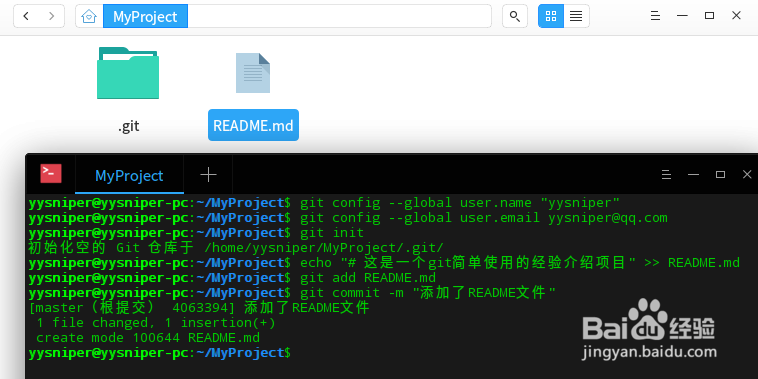The image size is (758, 379).
Task: Click the empty address bar field
Action: (339, 16)
